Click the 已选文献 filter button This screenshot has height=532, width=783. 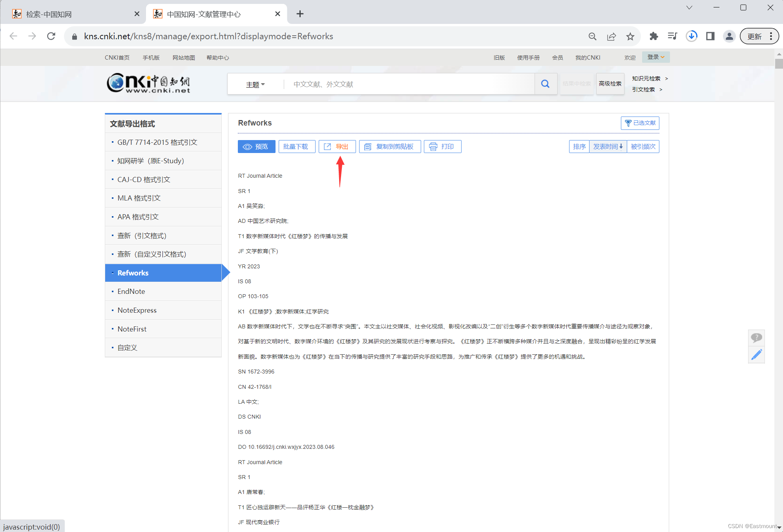click(x=640, y=123)
